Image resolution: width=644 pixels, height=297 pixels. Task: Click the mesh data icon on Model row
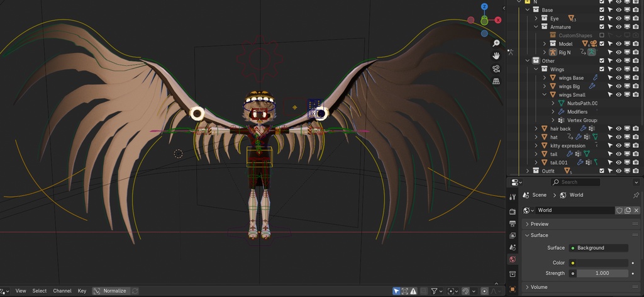coord(586,43)
